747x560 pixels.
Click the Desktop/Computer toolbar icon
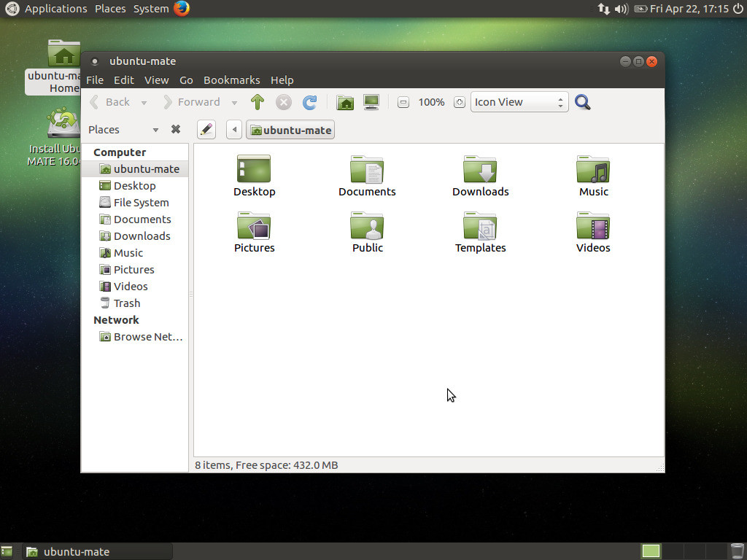tap(371, 102)
